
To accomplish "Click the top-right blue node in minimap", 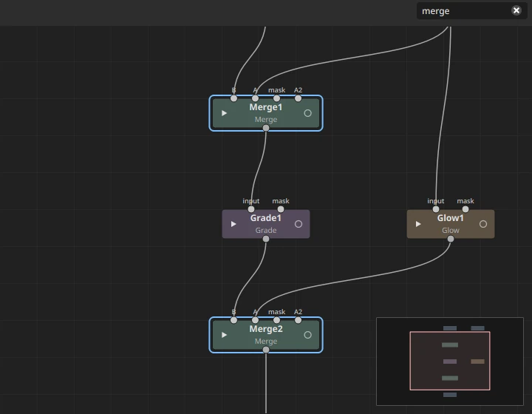I will click(477, 328).
